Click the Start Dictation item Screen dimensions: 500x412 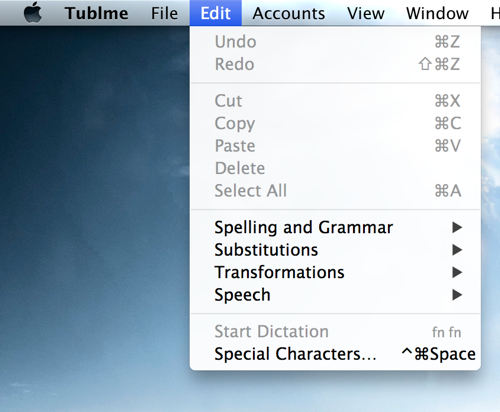pyautogui.click(x=335, y=331)
